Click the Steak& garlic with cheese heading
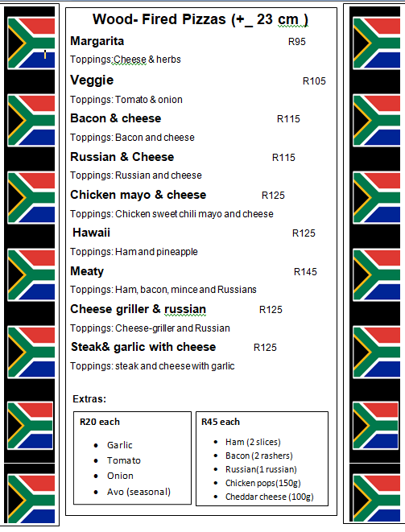The width and height of the screenshot is (405, 532). click(x=143, y=347)
